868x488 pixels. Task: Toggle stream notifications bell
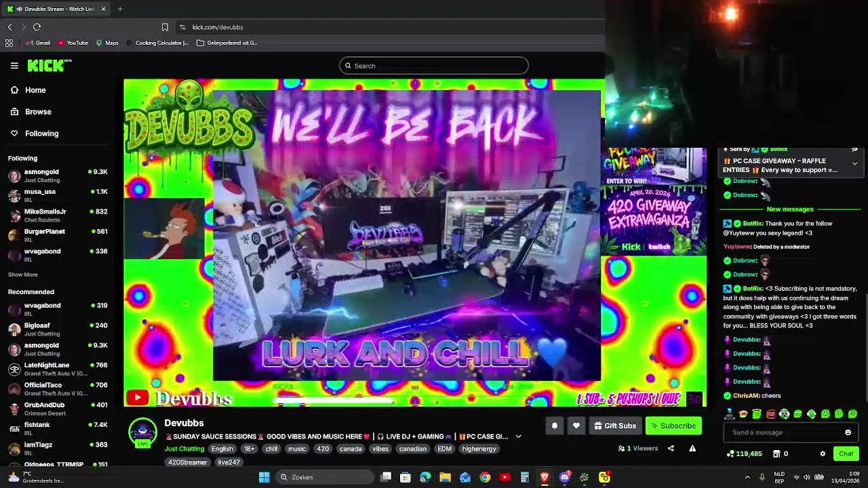pyautogui.click(x=554, y=426)
